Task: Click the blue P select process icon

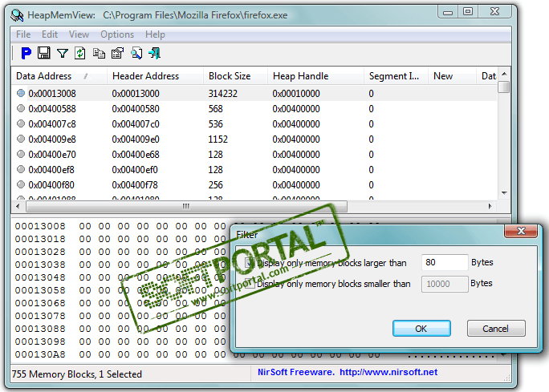Action: (x=26, y=53)
